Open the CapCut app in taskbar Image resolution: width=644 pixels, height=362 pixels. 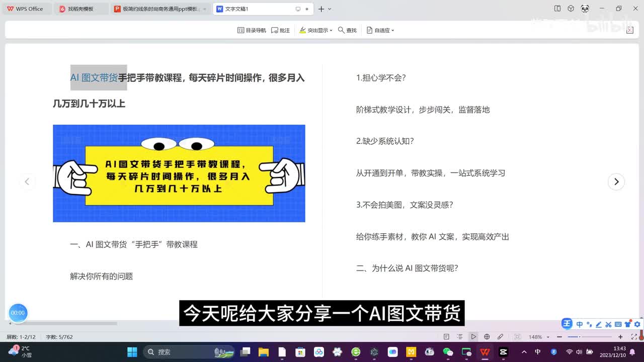(x=503, y=352)
